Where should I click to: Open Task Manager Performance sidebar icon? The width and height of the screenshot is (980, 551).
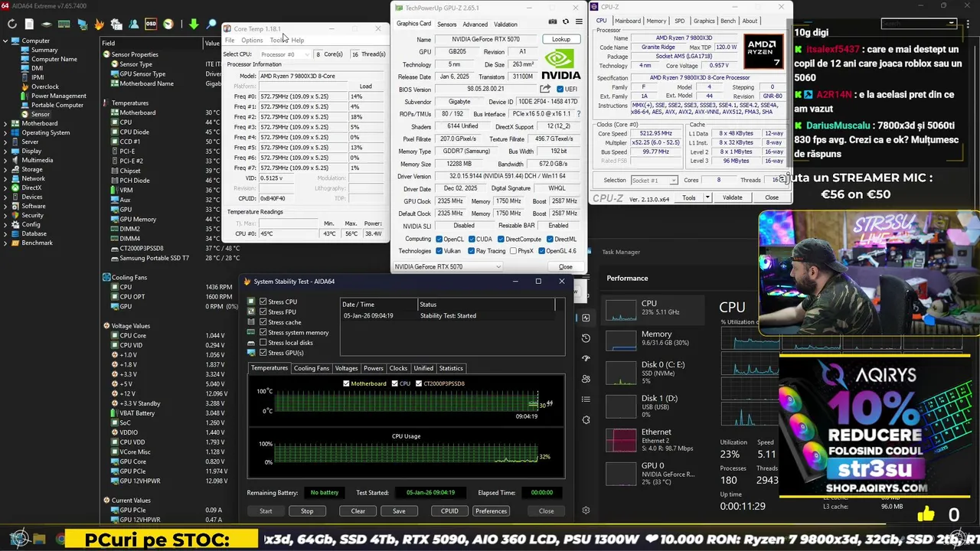tap(586, 318)
